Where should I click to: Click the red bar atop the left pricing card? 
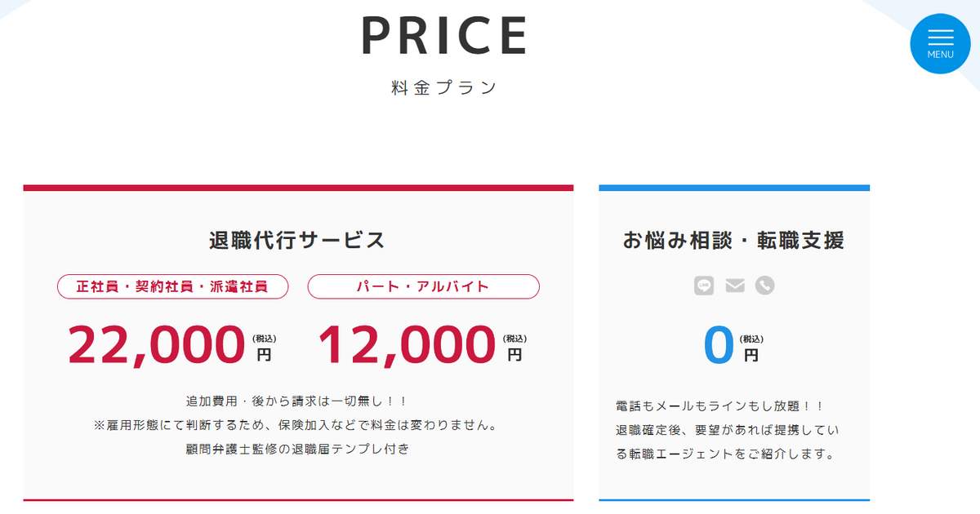tap(298, 186)
